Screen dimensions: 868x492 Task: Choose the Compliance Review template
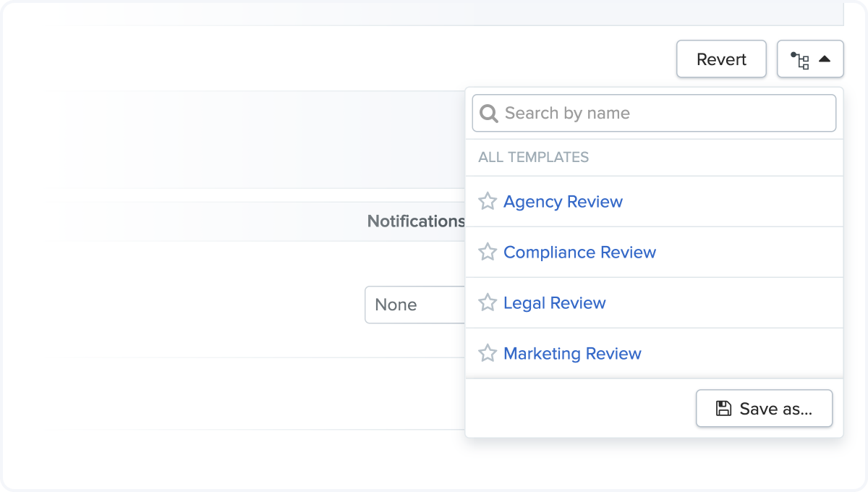coord(579,253)
